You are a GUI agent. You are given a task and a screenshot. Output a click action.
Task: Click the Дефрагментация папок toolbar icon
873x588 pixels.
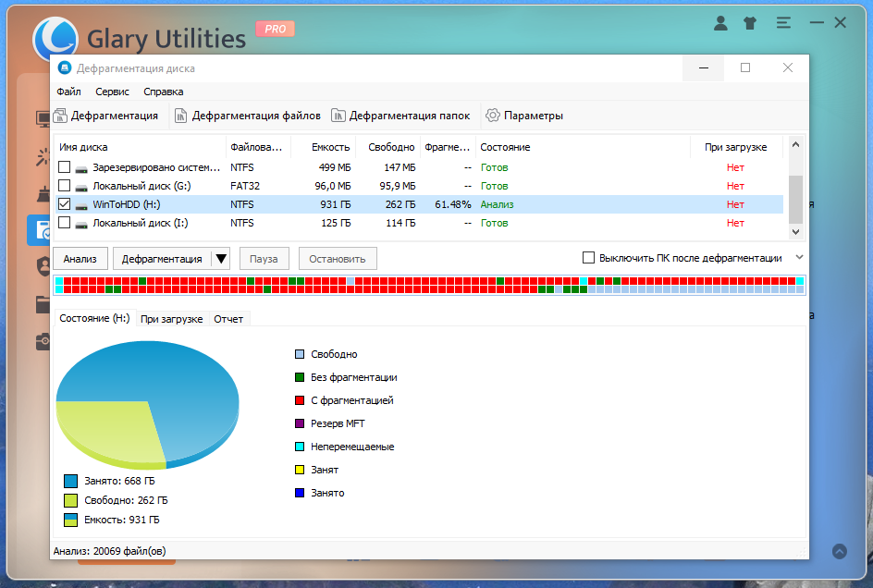click(338, 116)
